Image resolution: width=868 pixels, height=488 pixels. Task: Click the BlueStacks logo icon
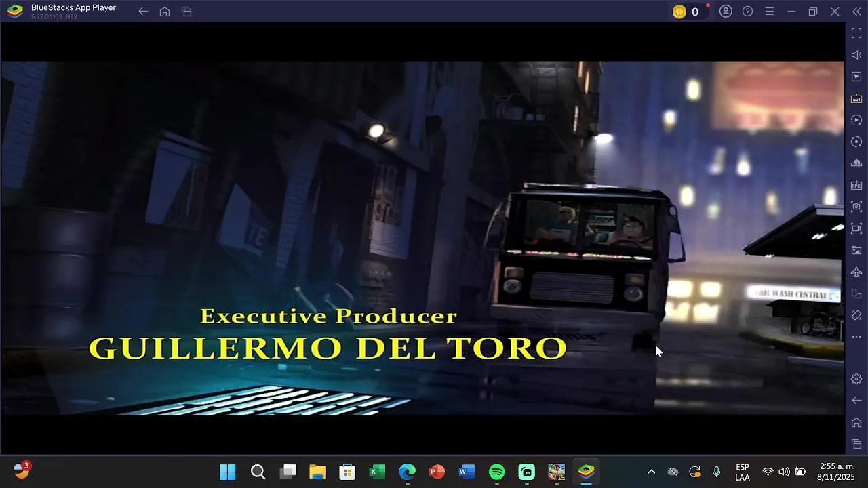click(15, 12)
